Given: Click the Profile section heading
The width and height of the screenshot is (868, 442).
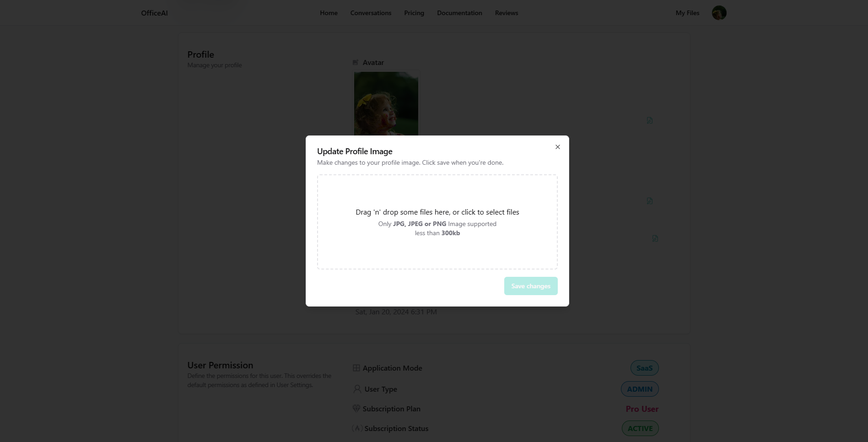Looking at the screenshot, I should pos(200,54).
